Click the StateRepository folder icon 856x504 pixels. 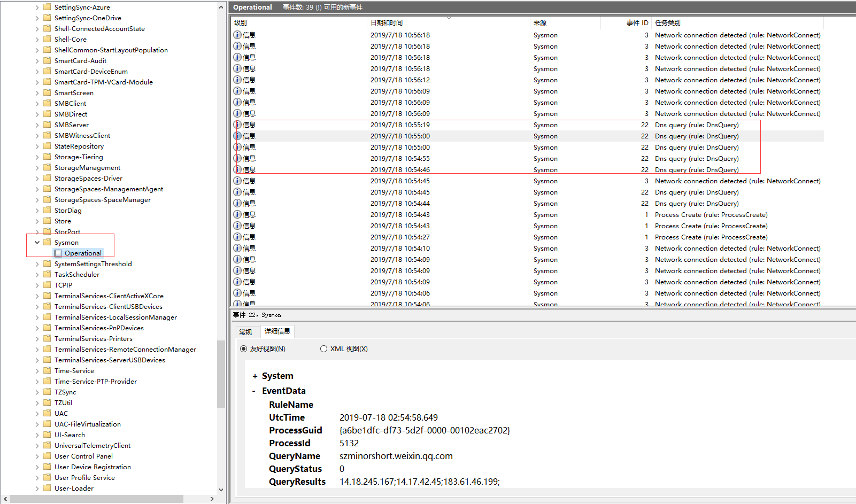point(47,146)
